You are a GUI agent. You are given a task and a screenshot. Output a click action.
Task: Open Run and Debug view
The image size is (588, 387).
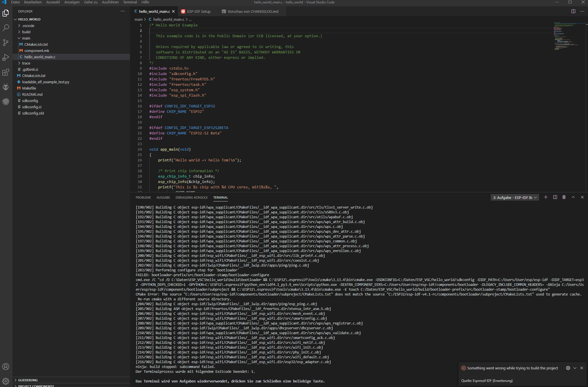(6, 57)
